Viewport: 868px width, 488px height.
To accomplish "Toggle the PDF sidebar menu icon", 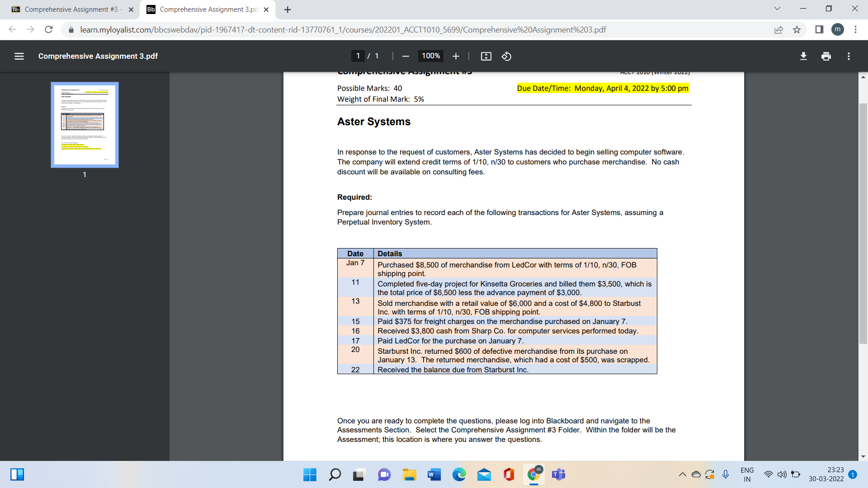I will [19, 56].
